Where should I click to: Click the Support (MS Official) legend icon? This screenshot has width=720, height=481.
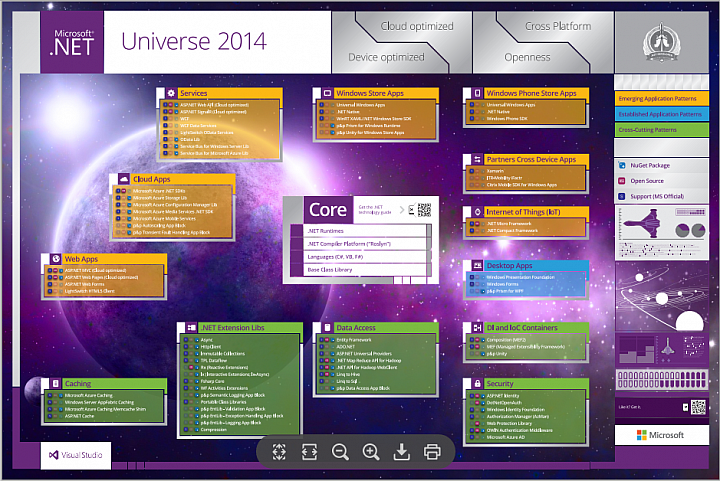pos(622,196)
